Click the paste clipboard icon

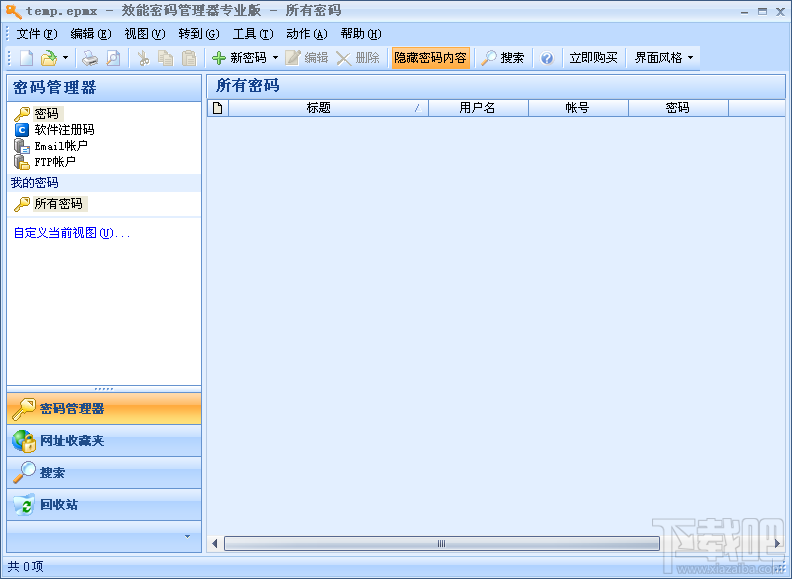pyautogui.click(x=189, y=58)
